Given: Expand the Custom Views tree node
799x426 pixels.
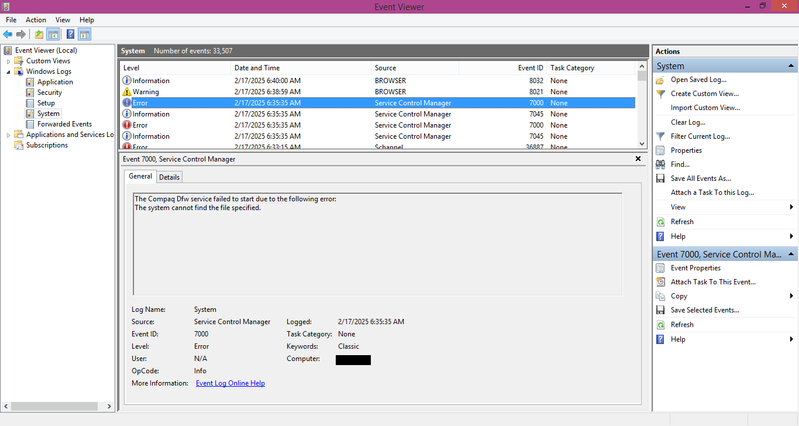Looking at the screenshot, I should pyautogui.click(x=8, y=61).
